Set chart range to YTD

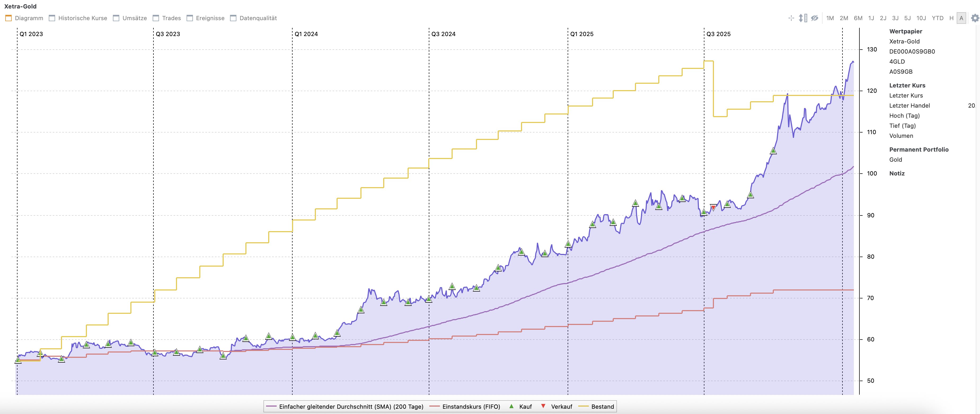pos(937,18)
